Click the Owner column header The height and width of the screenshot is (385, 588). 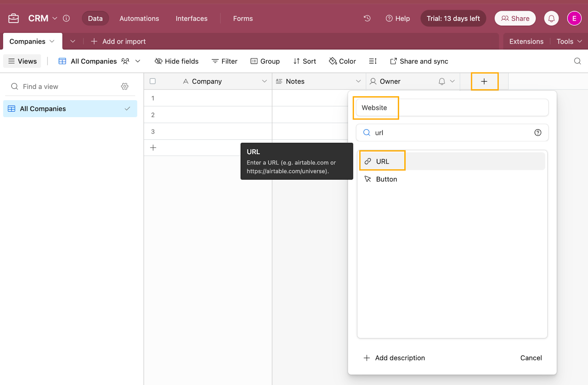[413, 81]
